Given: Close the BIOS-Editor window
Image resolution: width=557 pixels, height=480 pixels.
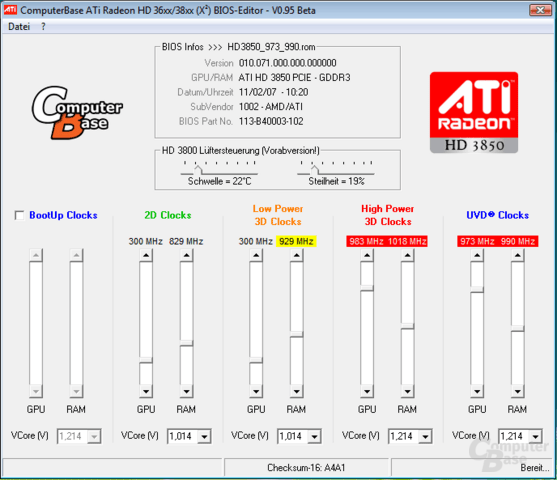Looking at the screenshot, I should click(540, 10).
